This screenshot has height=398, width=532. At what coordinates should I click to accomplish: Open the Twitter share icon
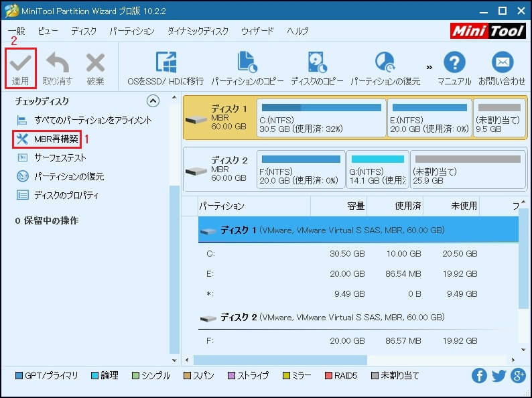click(498, 376)
